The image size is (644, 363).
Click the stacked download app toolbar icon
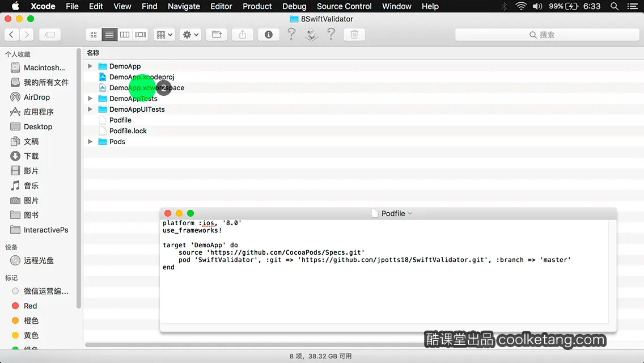pos(311,34)
